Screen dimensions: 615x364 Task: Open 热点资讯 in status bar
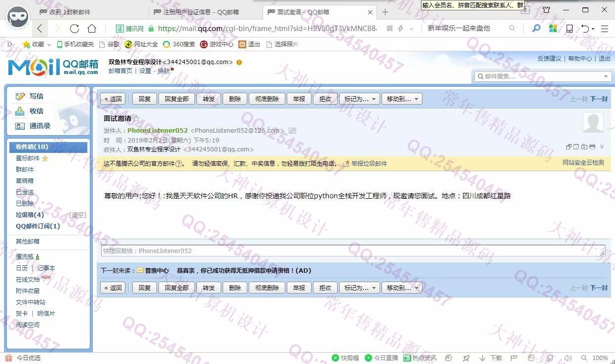click(420, 358)
